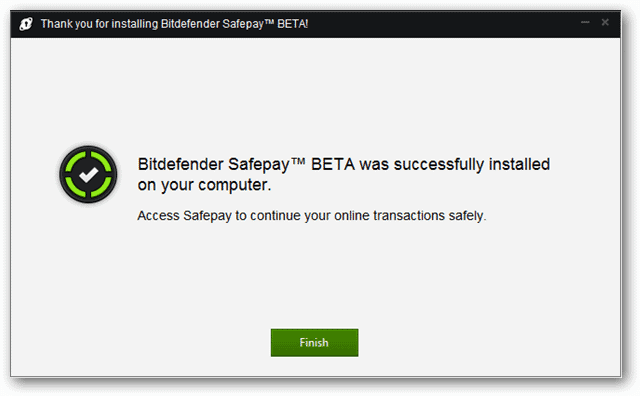
Task: Click the 'on your computer.' text line
Action: 204,185
